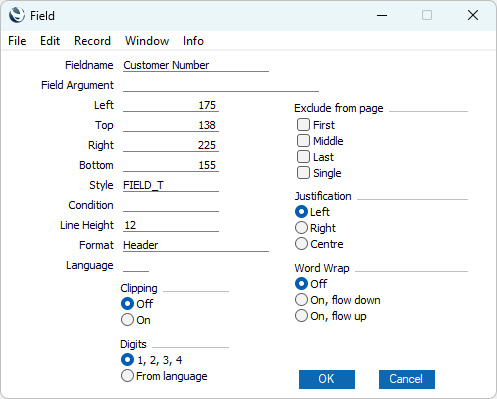This screenshot has width=497, height=399.
Task: Tick the Middle page exclusion checkbox
Action: pos(303,141)
